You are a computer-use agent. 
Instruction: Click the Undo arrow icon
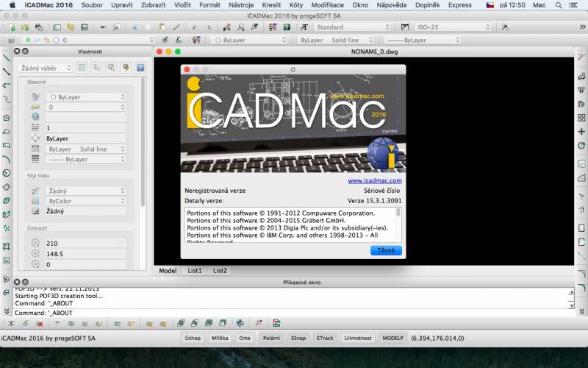(194, 27)
